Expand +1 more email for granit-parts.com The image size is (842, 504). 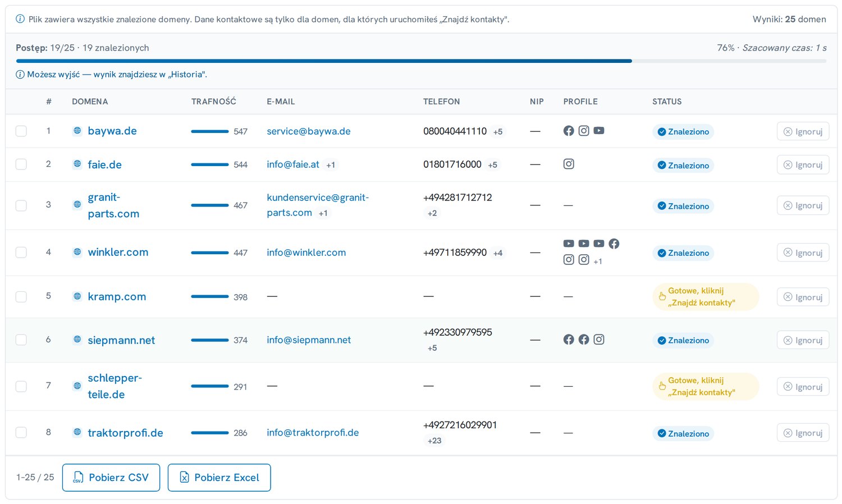323,213
